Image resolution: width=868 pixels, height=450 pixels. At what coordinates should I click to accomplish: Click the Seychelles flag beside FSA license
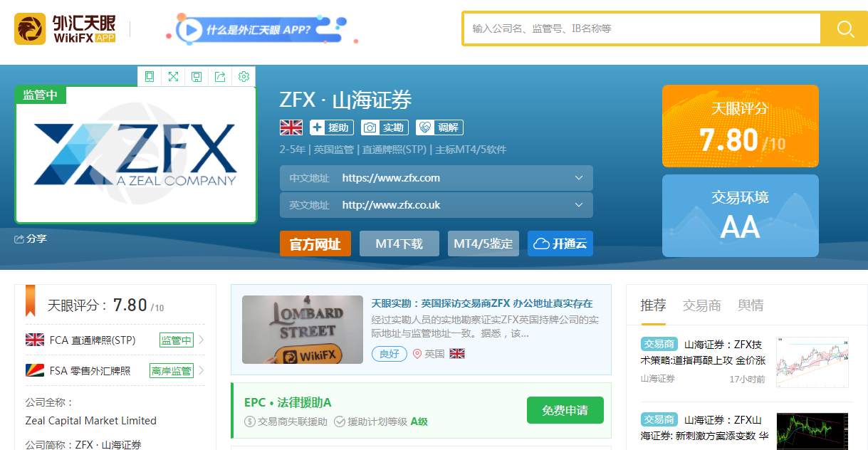click(x=35, y=370)
